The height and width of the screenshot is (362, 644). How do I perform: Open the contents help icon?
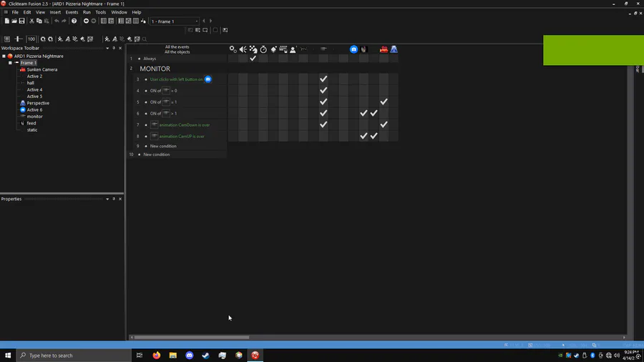[x=74, y=21]
